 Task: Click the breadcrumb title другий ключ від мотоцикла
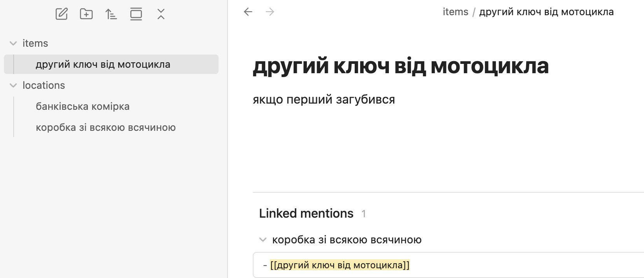[546, 12]
